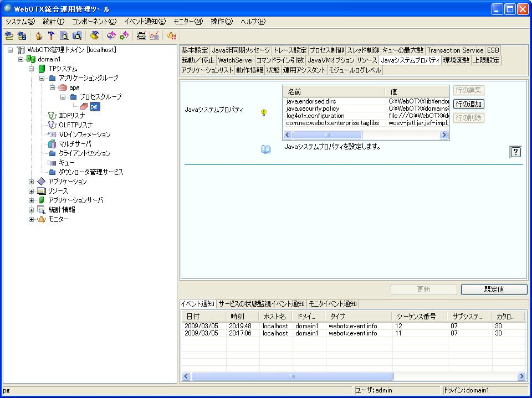Screen dimensions: 532x398
Task: Click the 既定値 button
Action: pos(494,290)
